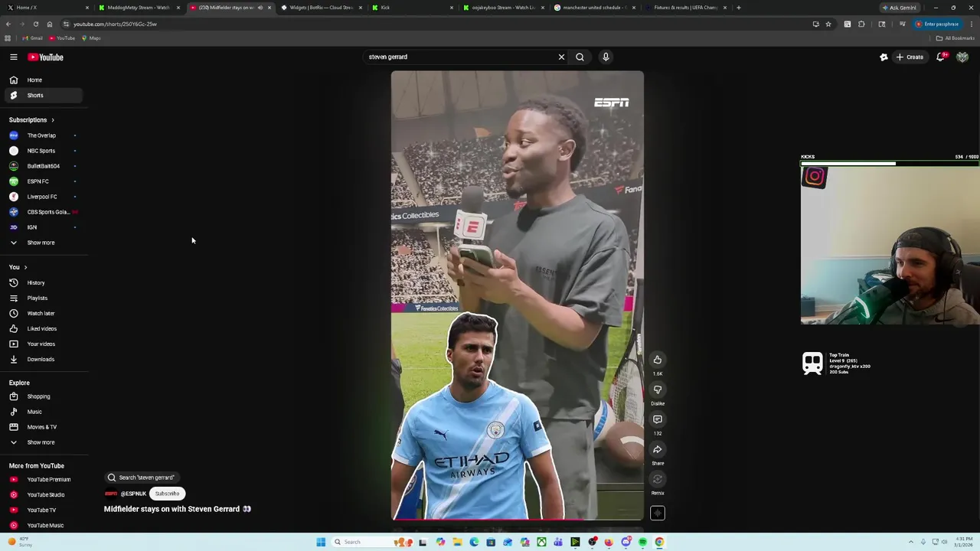This screenshot has width=980, height=551.
Task: Start voice search with microphone icon
Action: (606, 57)
